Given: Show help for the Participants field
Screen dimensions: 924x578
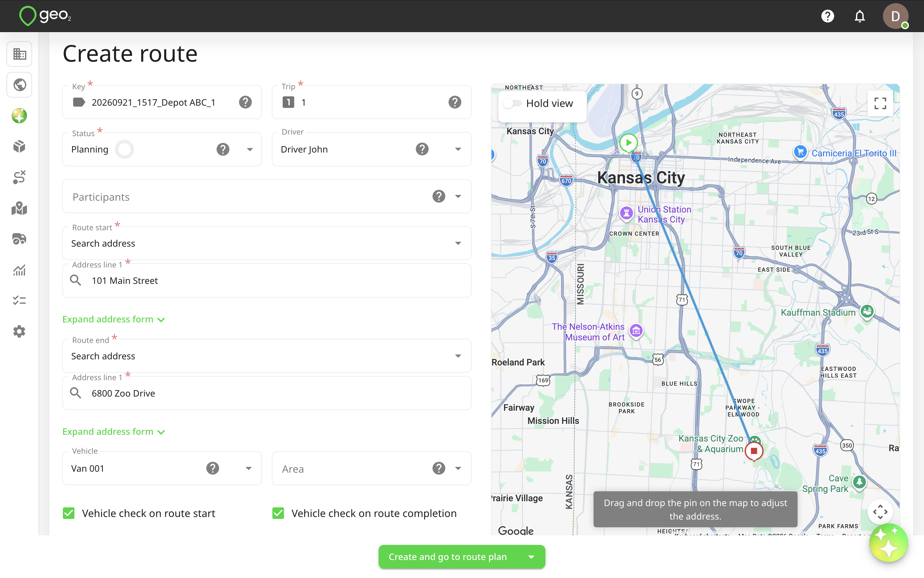Looking at the screenshot, I should [439, 197].
